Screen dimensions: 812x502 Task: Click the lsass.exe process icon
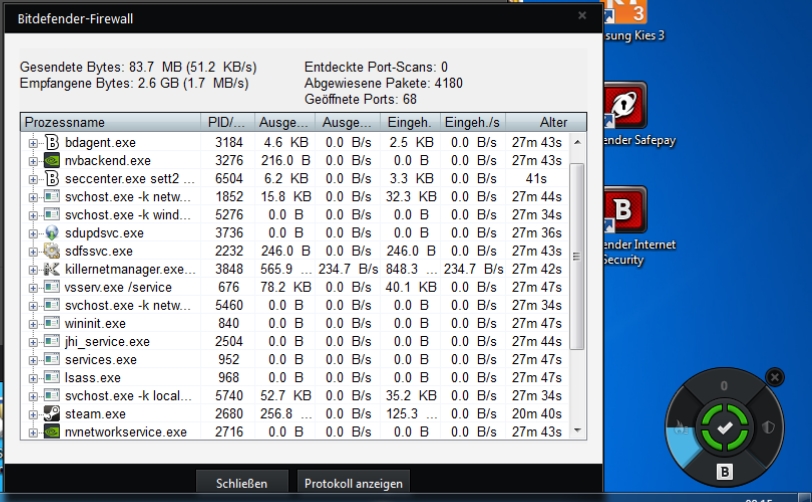coord(52,377)
